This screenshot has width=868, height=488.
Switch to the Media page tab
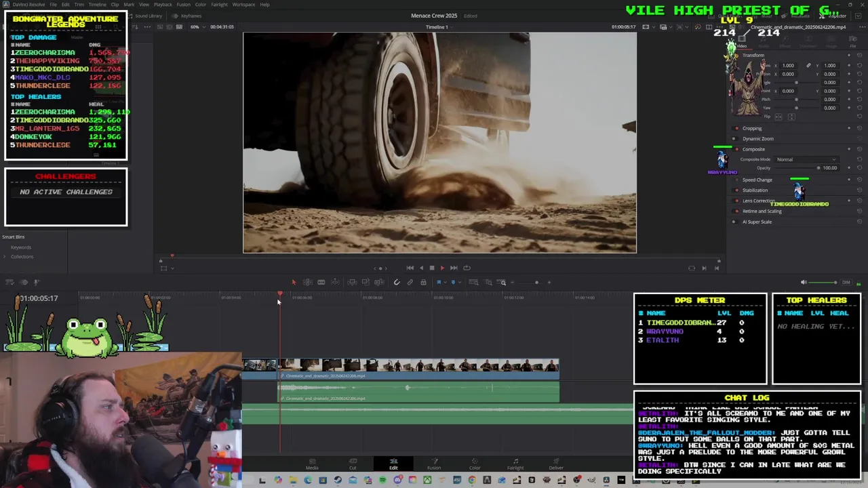(312, 464)
